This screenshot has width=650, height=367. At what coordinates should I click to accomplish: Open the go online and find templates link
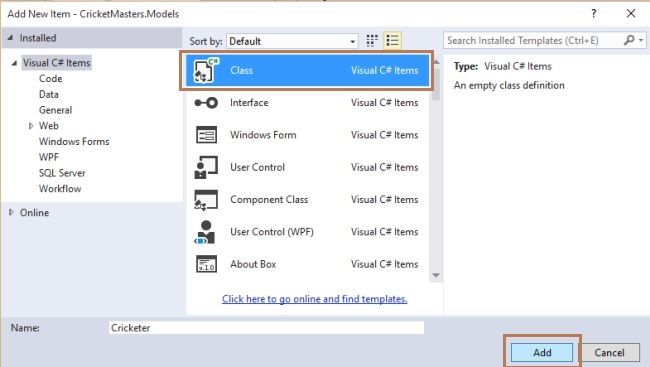315,299
